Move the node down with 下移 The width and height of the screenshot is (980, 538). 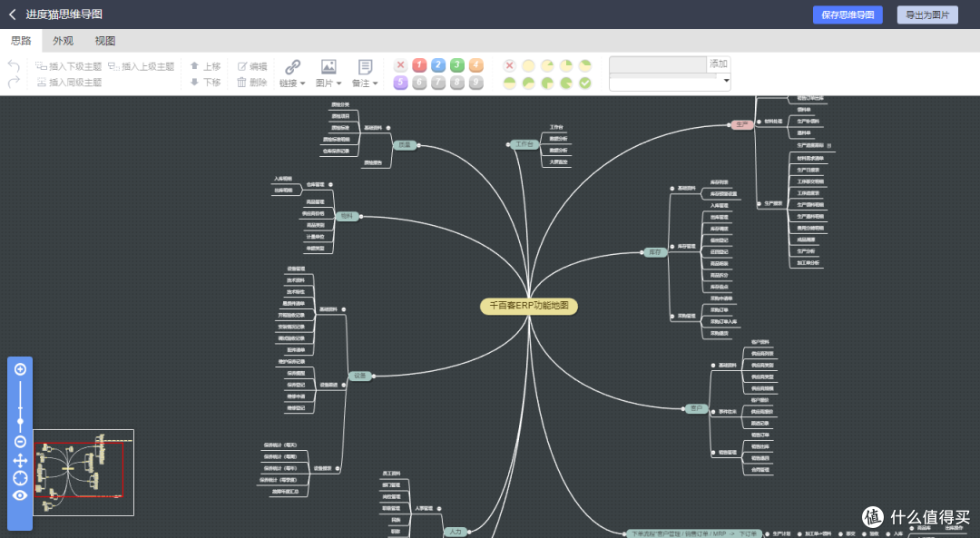point(206,83)
